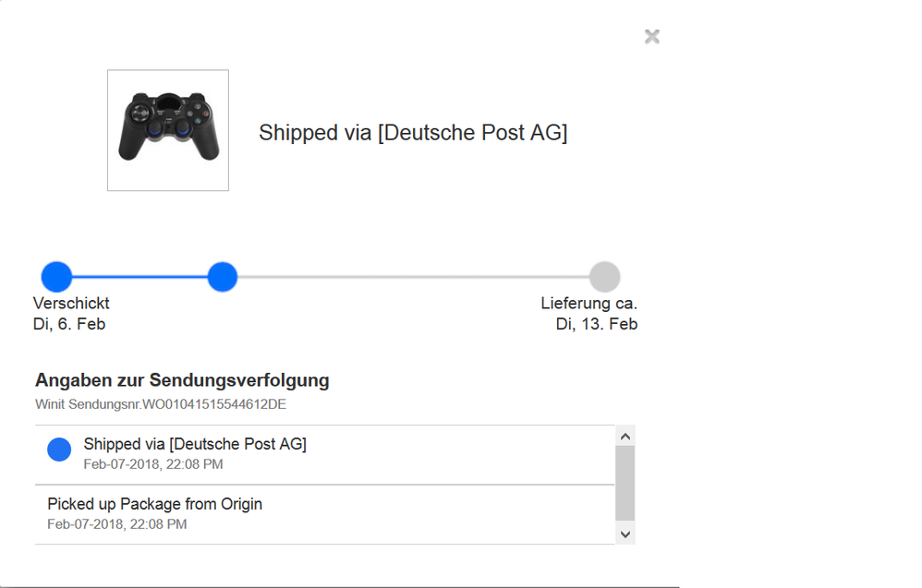The width and height of the screenshot is (922, 588).
Task: Dismiss the tracking dialog via the X
Action: 651,36
